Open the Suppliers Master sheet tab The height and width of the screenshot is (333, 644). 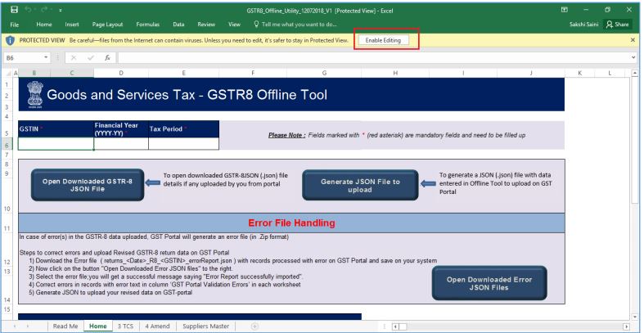[x=205, y=326]
